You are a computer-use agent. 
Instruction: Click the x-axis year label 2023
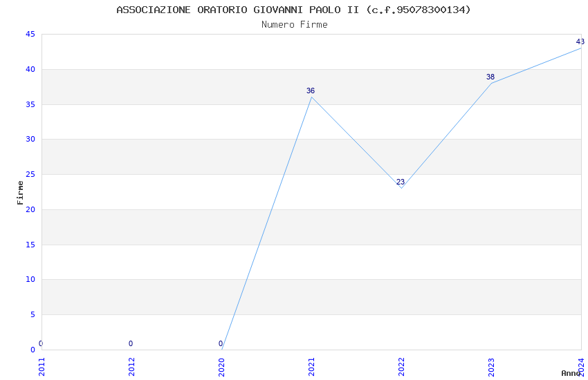492,367
